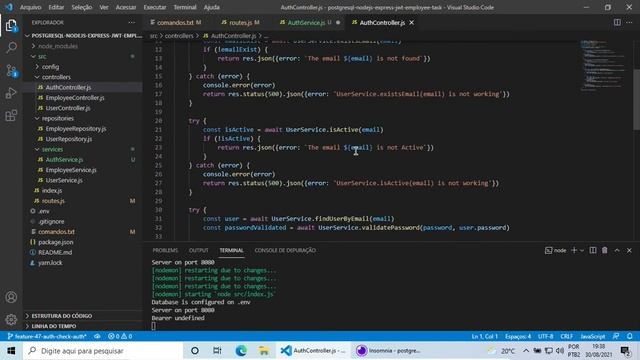Open the Editar menu
This screenshot has height=360, width=640.
(56, 7)
